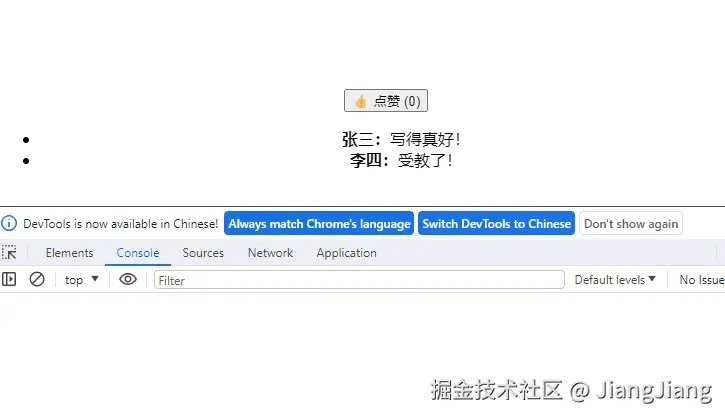Image resolution: width=725 pixels, height=417 pixels.
Task: Dismiss banner with Don't show again
Action: click(631, 223)
